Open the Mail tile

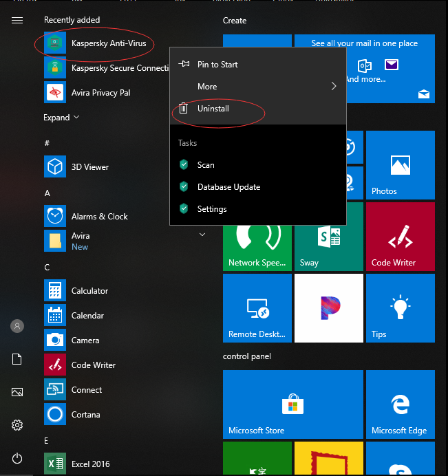391,69
